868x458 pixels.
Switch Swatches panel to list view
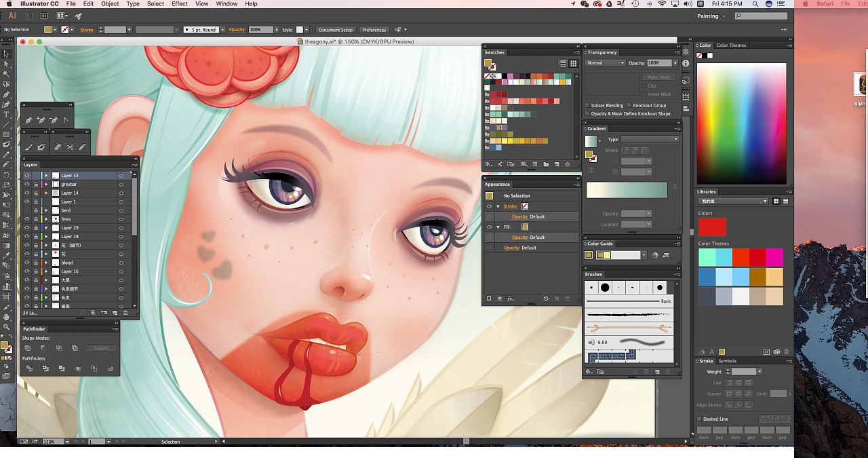pos(563,63)
